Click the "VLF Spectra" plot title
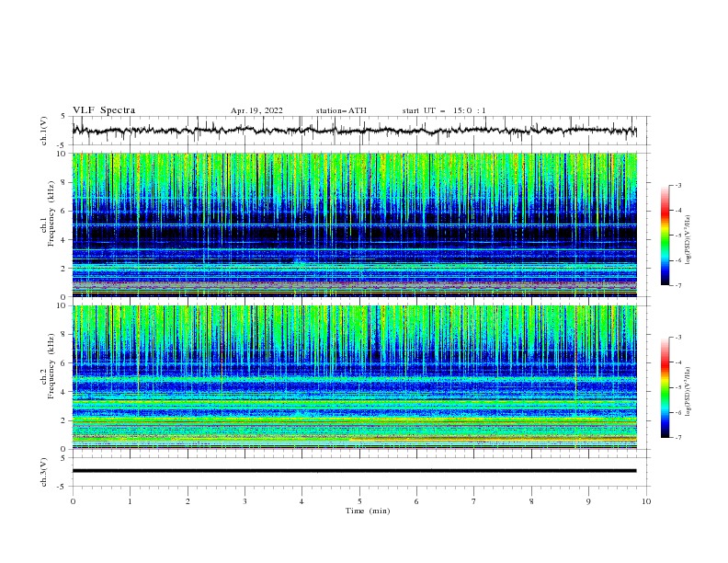 tap(104, 110)
